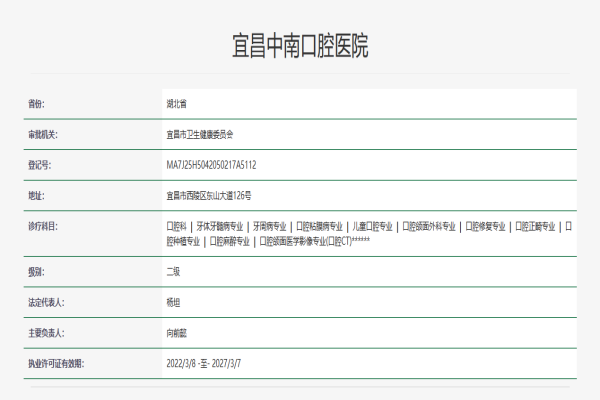Select the 审批机关 label
The width and height of the screenshot is (600, 400).
[x=42, y=134]
